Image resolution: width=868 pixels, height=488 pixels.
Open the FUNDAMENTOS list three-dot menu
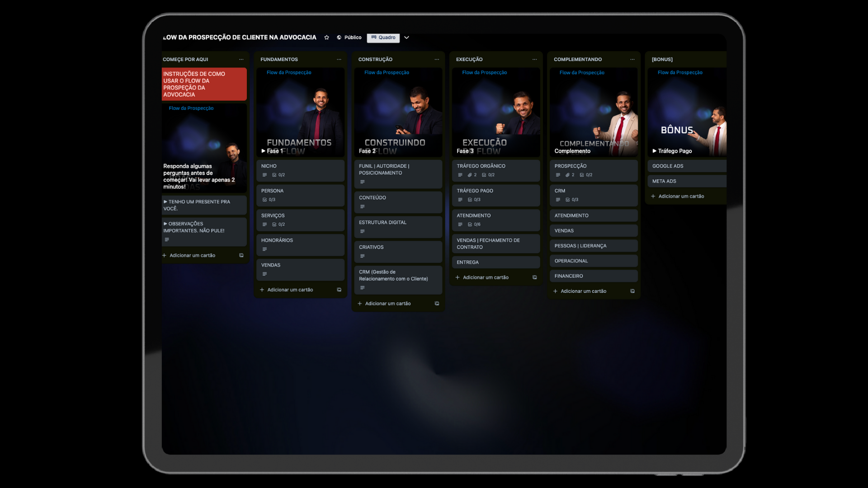pos(339,60)
